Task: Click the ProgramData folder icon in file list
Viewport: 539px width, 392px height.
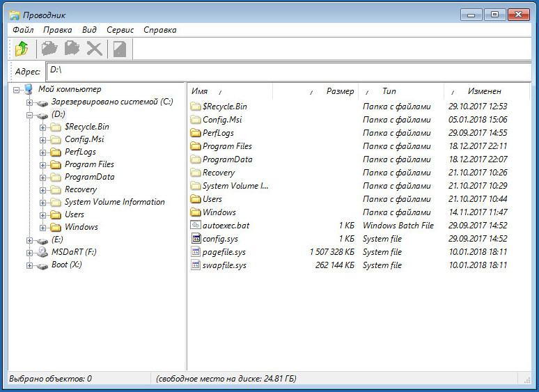Action: click(x=196, y=159)
